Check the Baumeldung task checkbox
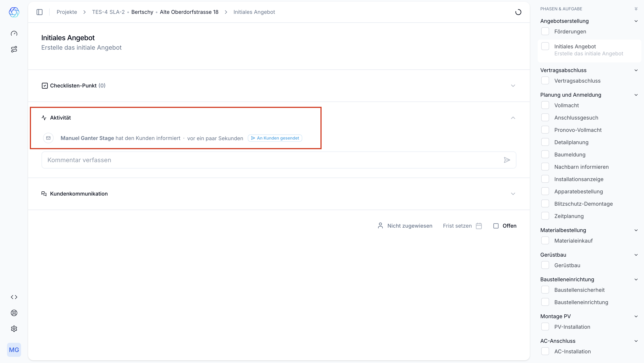 545,154
